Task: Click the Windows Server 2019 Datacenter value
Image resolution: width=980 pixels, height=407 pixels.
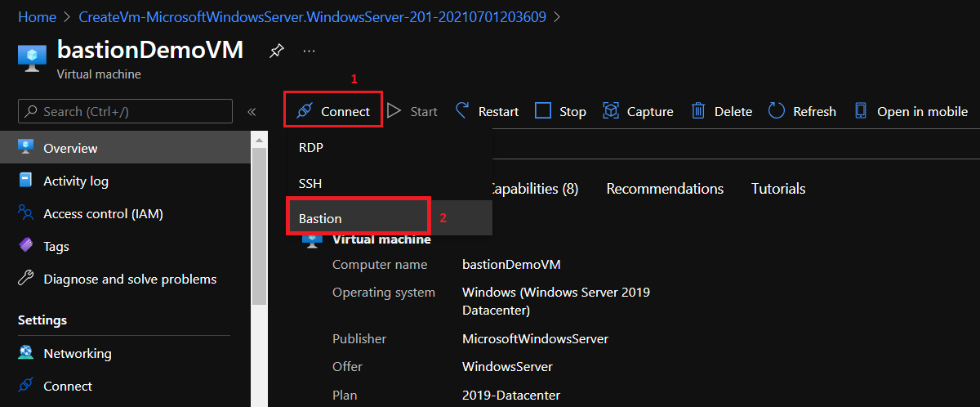Action: coord(556,302)
